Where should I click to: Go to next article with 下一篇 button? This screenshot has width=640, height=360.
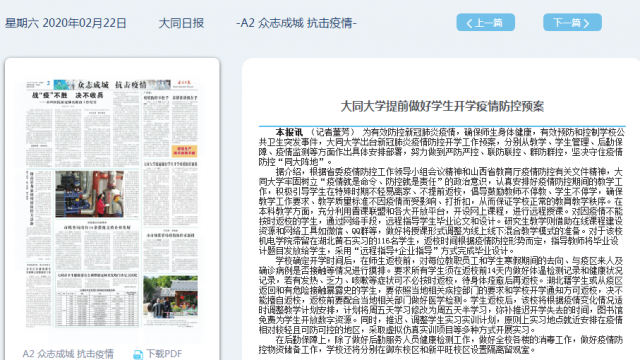point(572,22)
